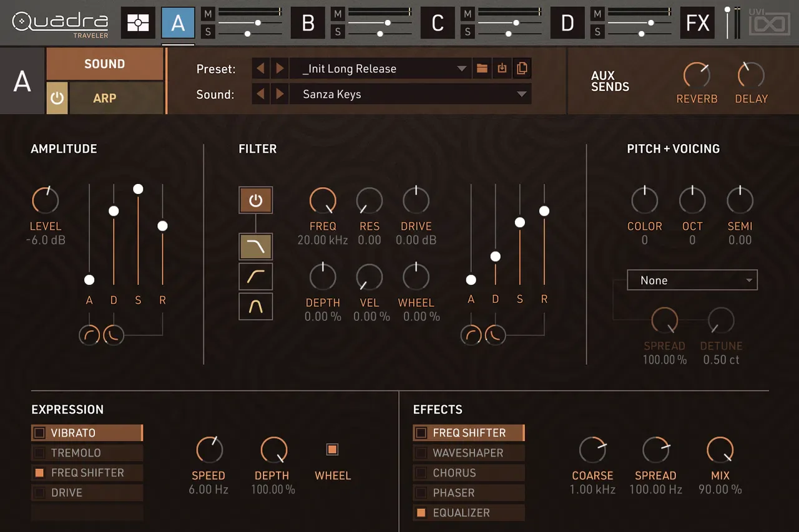Click the save preset icon
Screen dimensions: 799x532
click(502, 69)
